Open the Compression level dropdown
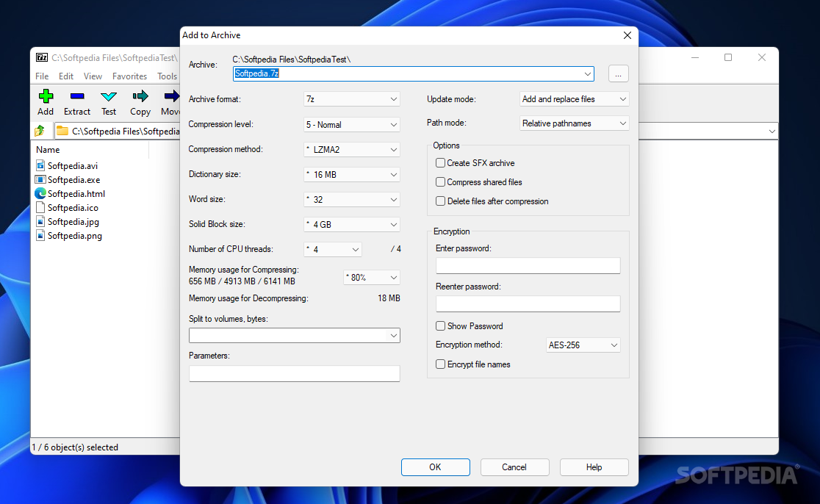Image resolution: width=820 pixels, height=504 pixels. (351, 124)
